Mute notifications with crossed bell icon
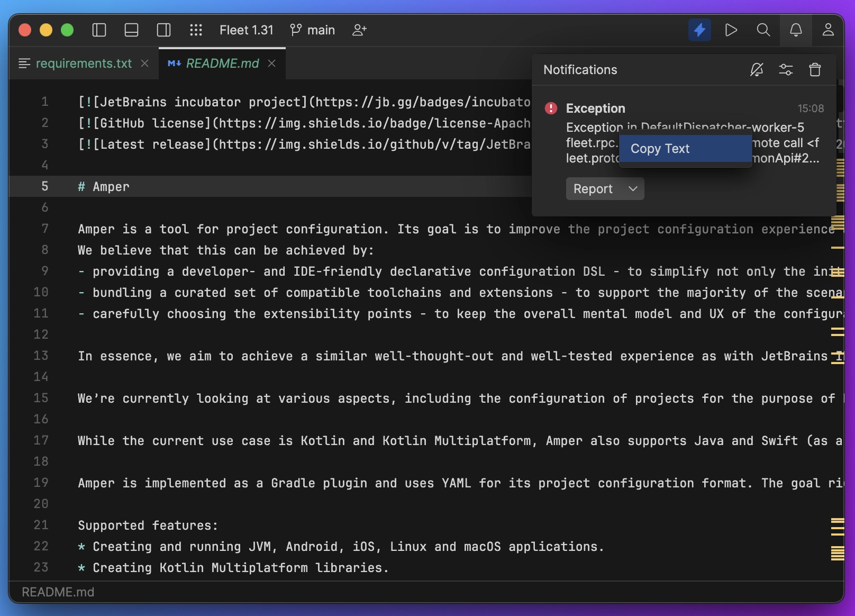Viewport: 855px width, 616px height. tap(757, 70)
